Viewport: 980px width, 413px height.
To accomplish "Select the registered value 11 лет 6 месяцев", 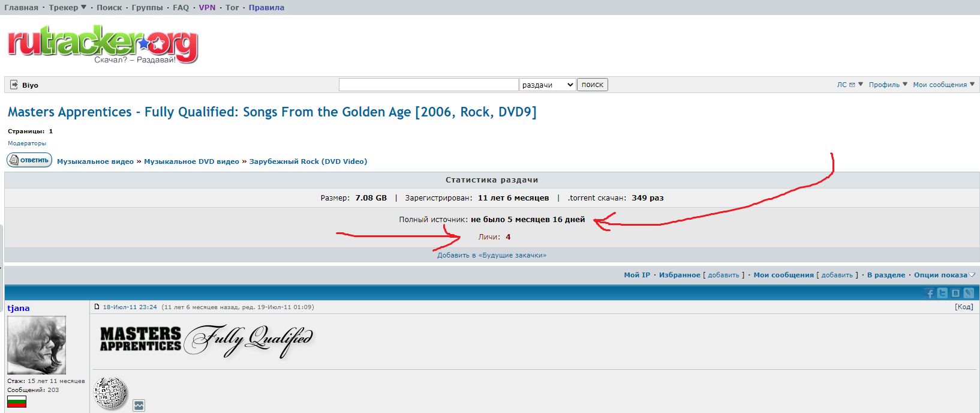I will click(x=513, y=197).
